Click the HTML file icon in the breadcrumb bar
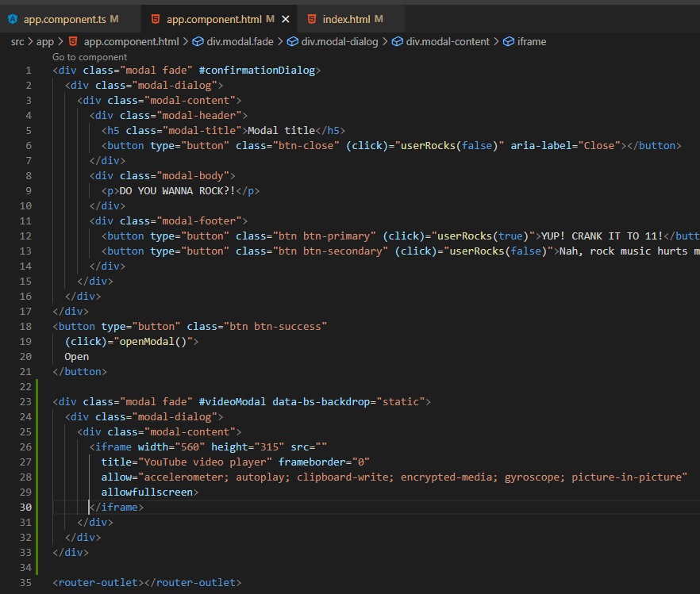 point(72,41)
